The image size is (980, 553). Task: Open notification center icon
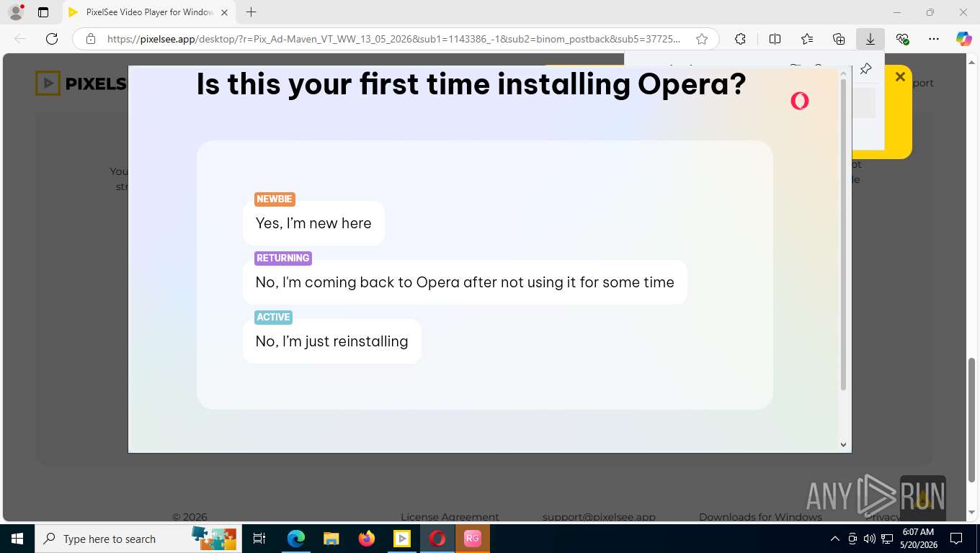[x=956, y=539]
